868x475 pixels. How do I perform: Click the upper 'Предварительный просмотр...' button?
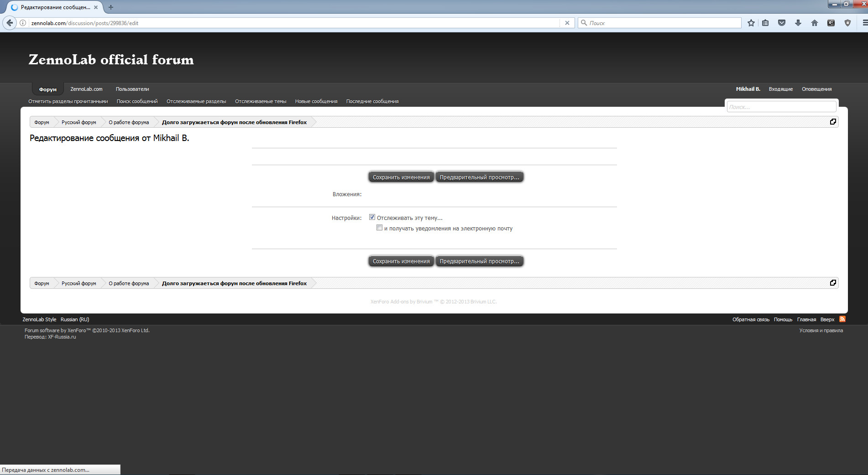click(x=480, y=177)
